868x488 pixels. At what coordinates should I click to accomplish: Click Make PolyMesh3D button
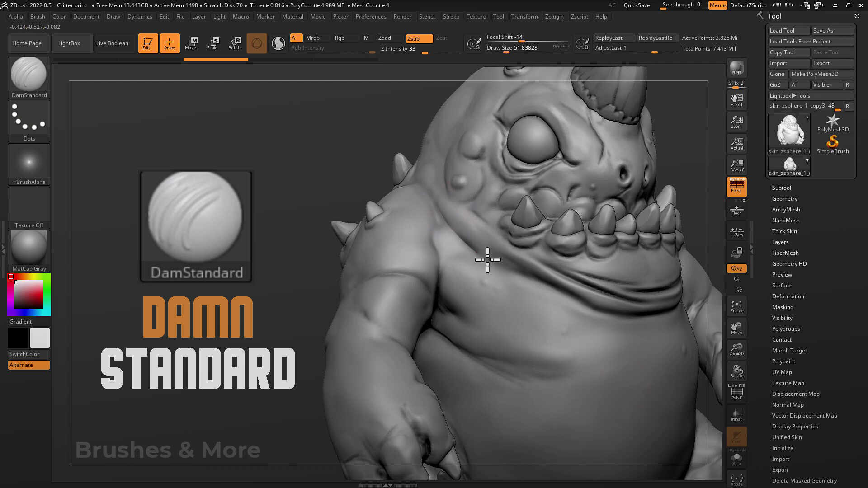[x=821, y=74]
